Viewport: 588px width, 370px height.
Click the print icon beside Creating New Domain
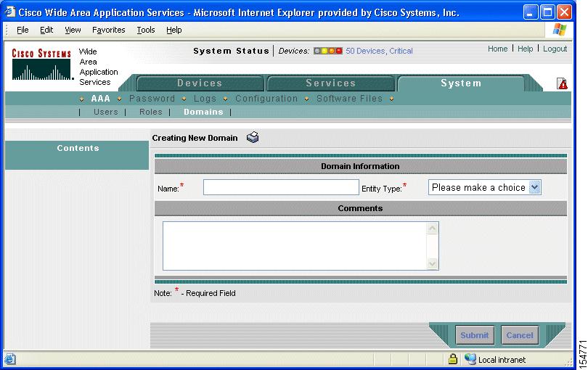tap(253, 137)
